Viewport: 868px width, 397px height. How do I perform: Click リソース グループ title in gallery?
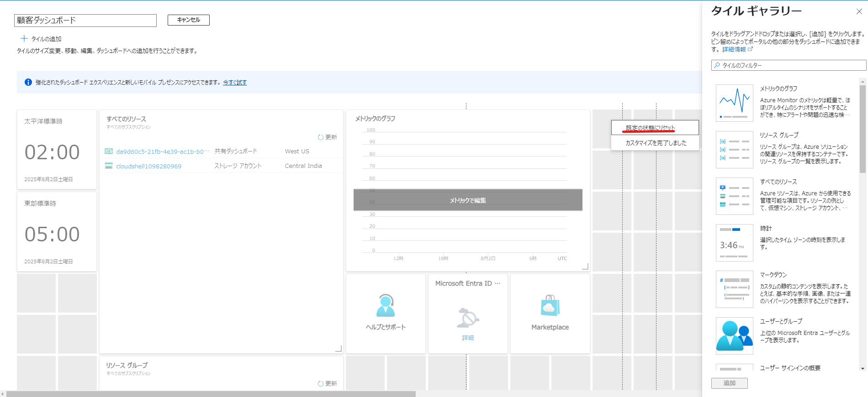pyautogui.click(x=779, y=135)
